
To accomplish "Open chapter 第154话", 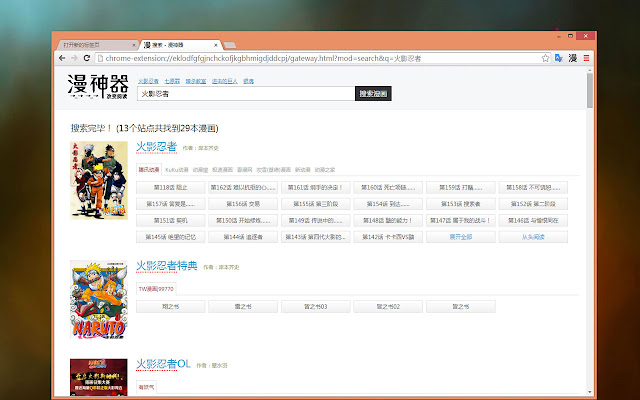I will point(388,204).
